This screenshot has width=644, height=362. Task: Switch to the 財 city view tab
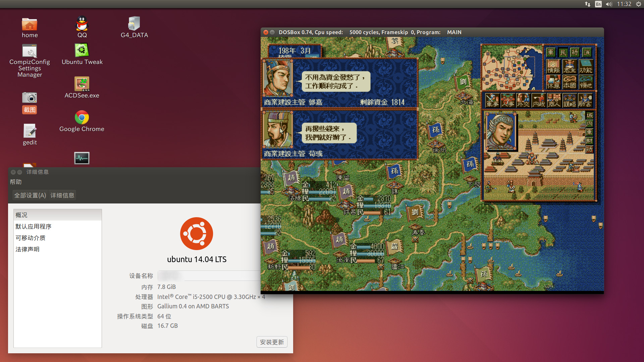click(589, 141)
